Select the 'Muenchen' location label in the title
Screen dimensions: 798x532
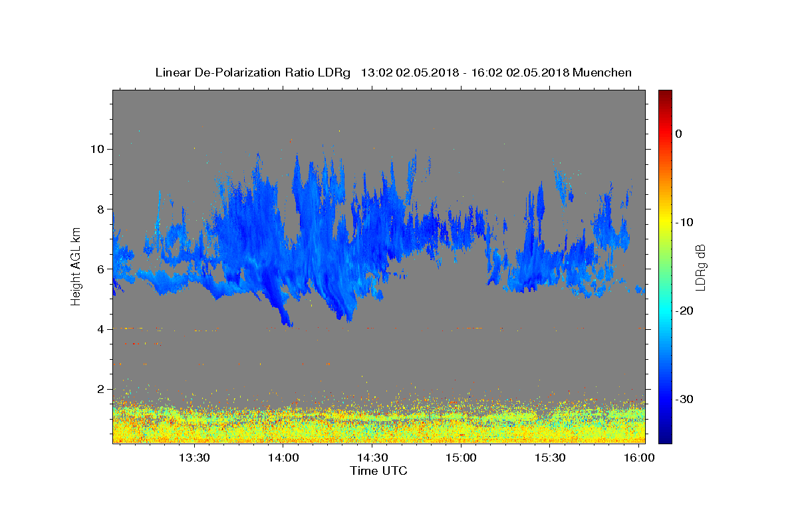pos(602,72)
